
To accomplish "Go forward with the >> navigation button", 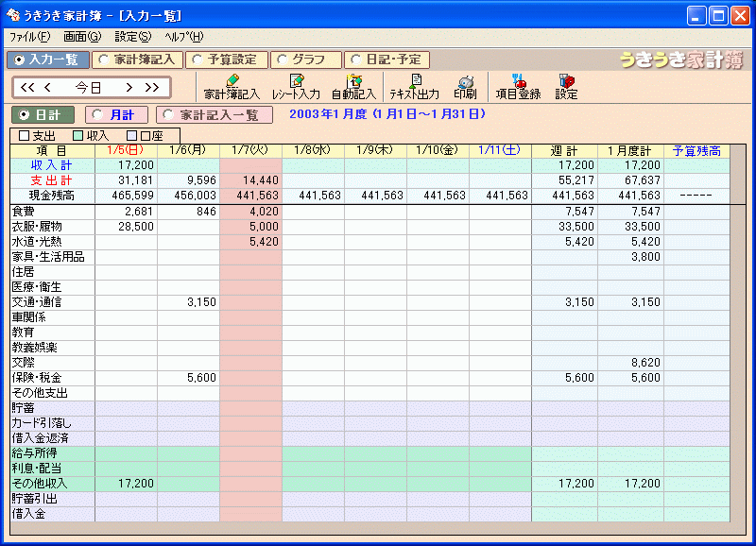I will [x=152, y=88].
